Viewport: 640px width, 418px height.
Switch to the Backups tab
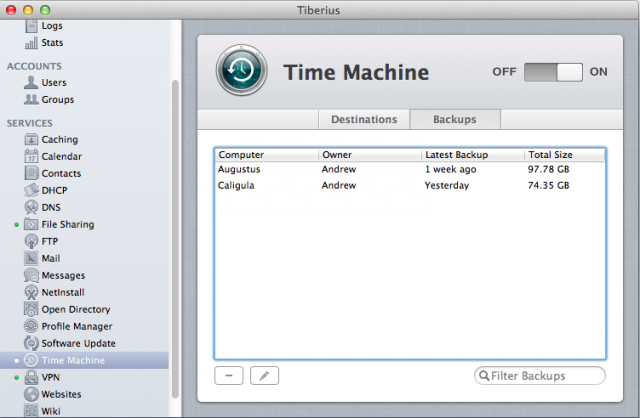pyautogui.click(x=455, y=120)
